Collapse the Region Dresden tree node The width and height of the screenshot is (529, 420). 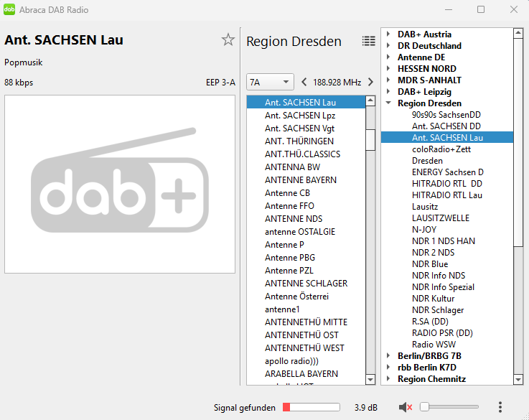pyautogui.click(x=388, y=103)
